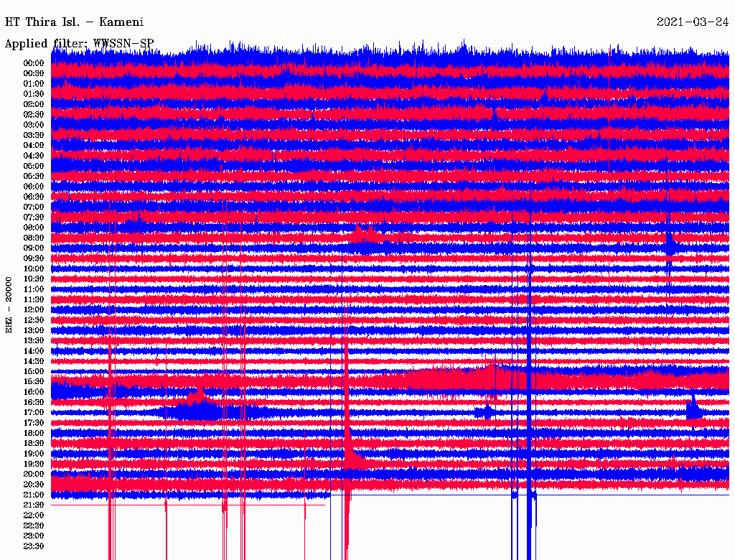Image resolution: width=735 pixels, height=560 pixels.
Task: Click the 08:00 time row label
Action: coord(34,228)
